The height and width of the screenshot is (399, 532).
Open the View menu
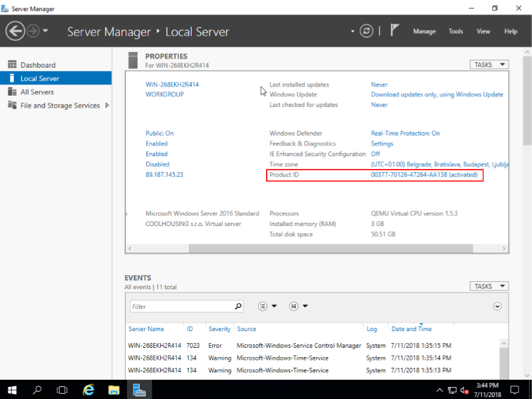tap(483, 31)
